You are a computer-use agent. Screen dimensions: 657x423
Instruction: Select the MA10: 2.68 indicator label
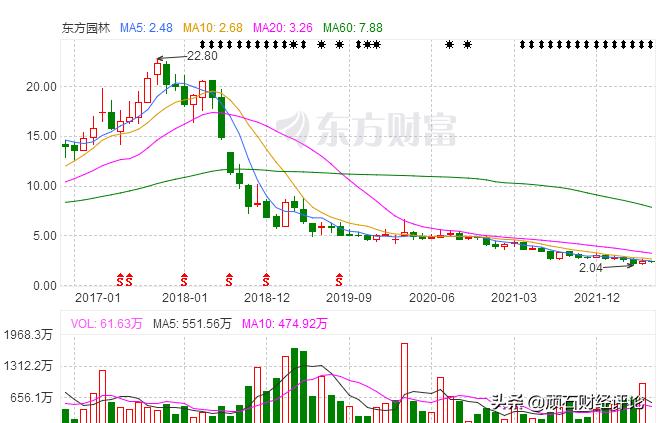(213, 28)
